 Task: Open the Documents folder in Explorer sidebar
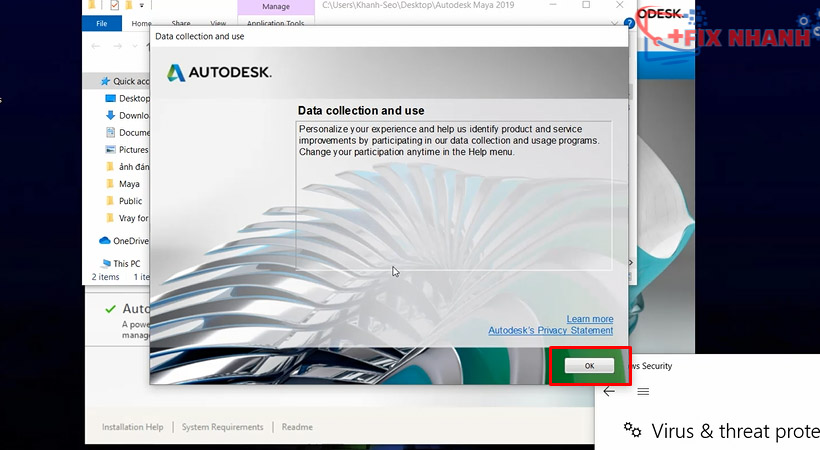[128, 132]
